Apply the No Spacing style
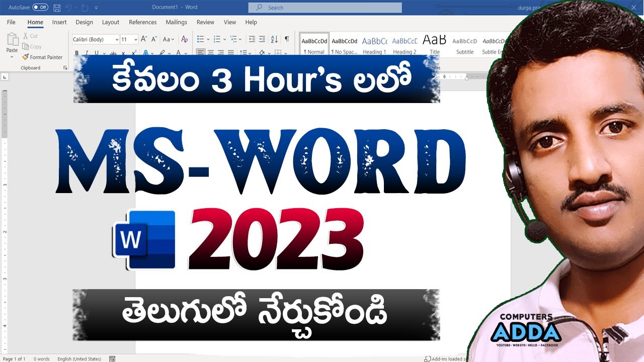 click(x=345, y=45)
